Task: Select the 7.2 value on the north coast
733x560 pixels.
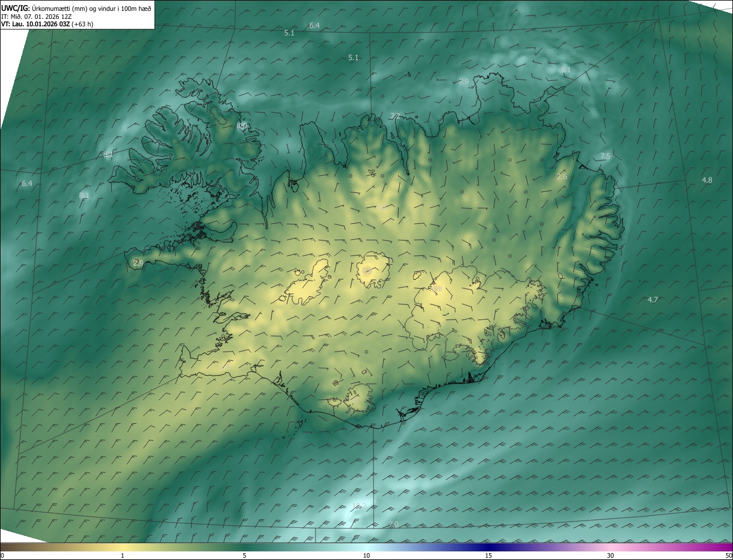Action: point(395,116)
